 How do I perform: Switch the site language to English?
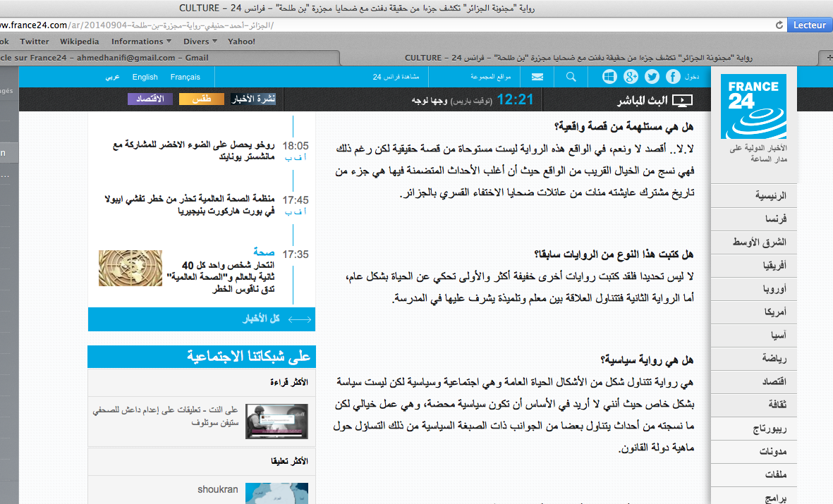(145, 77)
